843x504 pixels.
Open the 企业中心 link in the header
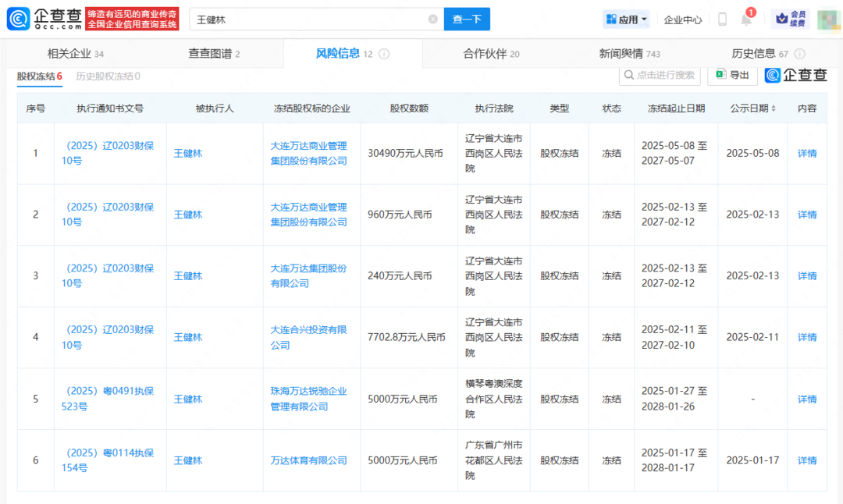(x=682, y=20)
